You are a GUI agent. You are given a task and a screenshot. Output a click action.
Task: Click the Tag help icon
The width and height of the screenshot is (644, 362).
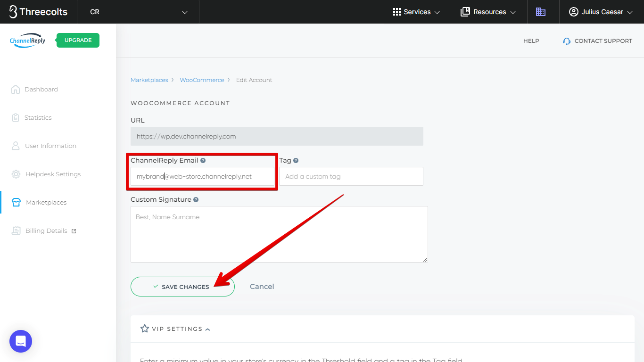[296, 160]
